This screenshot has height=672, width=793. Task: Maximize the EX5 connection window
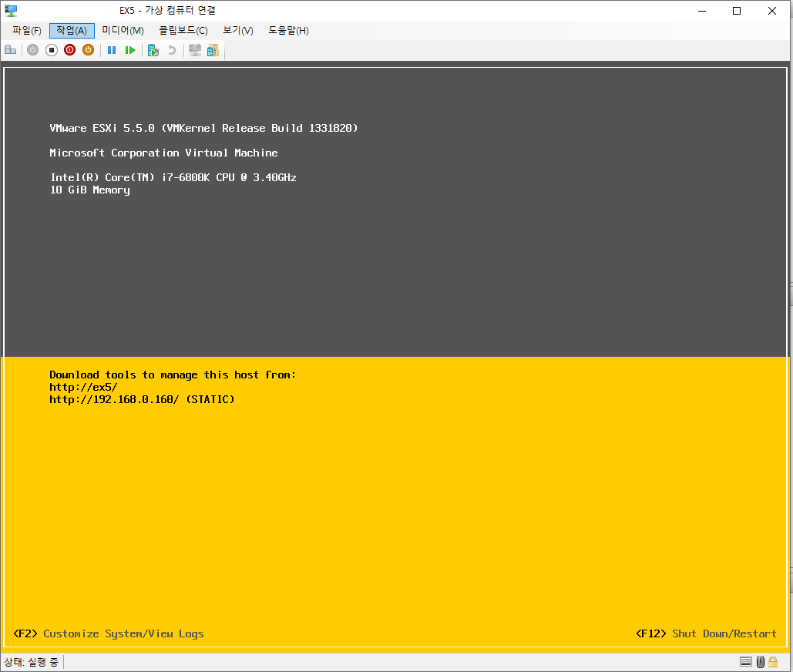tap(737, 11)
